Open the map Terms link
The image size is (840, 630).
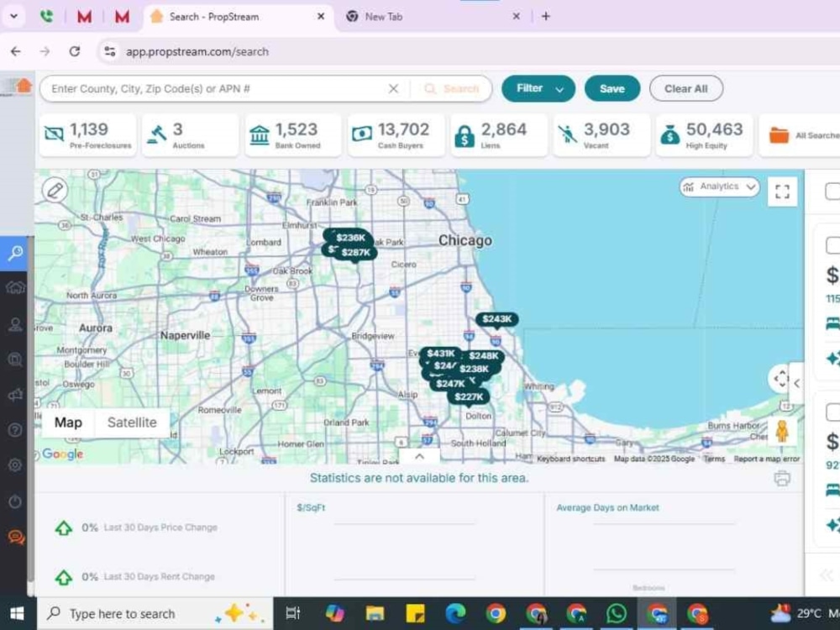(714, 459)
